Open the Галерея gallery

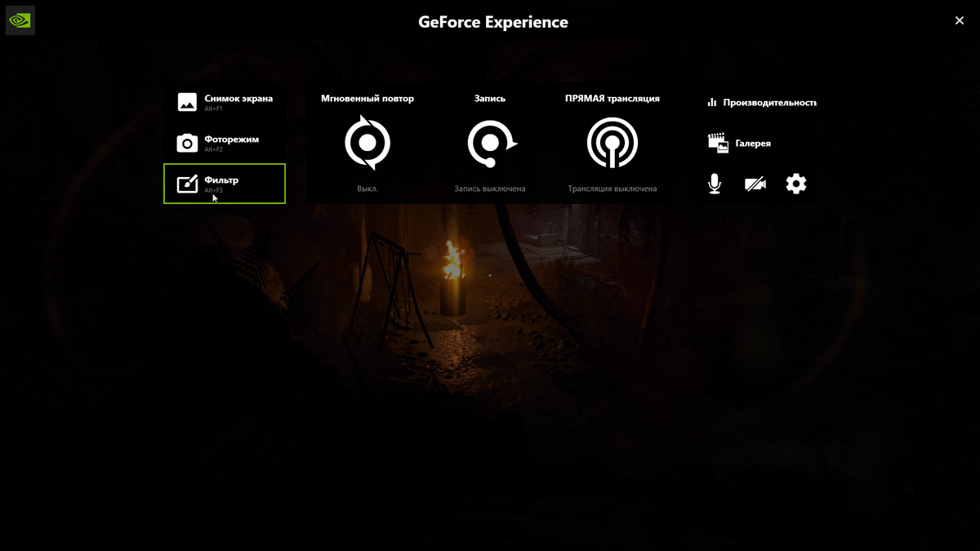[x=739, y=143]
